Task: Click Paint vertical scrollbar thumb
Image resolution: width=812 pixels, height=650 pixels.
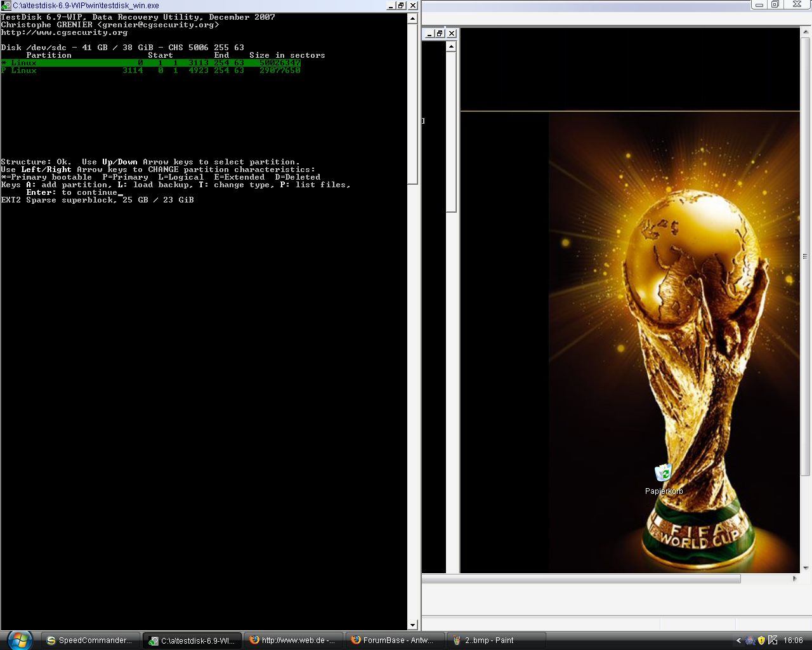Action: (x=806, y=256)
